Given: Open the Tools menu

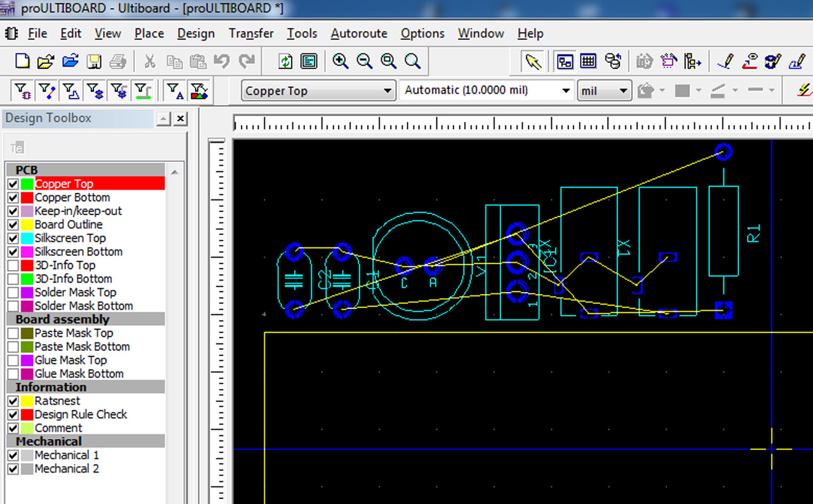Looking at the screenshot, I should click(x=302, y=34).
